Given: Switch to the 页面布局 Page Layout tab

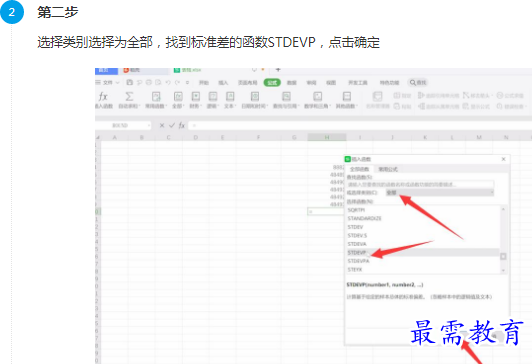Looking at the screenshot, I should tap(247, 82).
